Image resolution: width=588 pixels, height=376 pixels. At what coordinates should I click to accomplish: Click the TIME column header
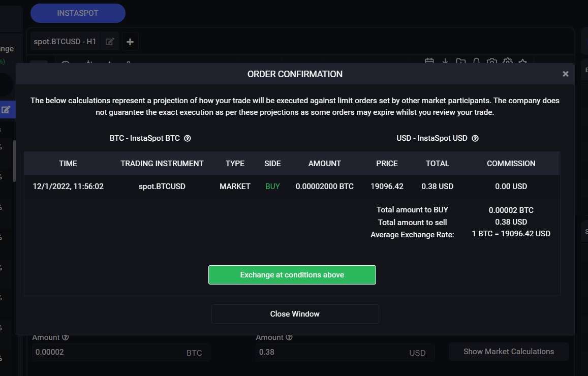click(68, 164)
